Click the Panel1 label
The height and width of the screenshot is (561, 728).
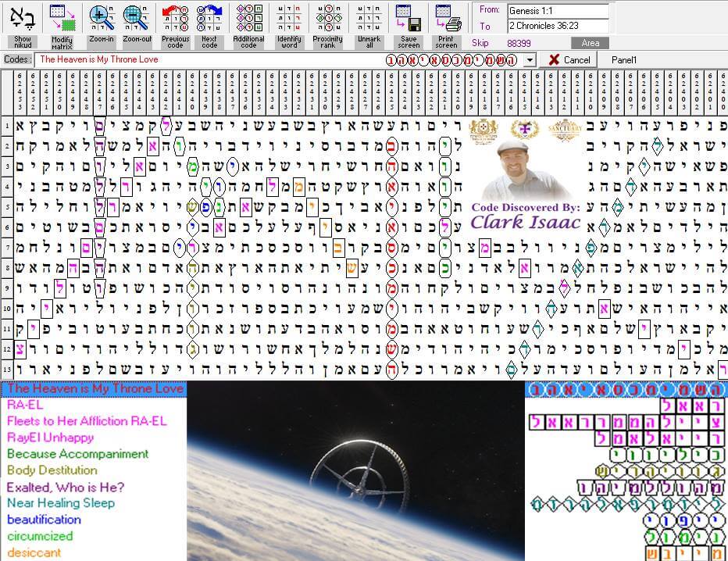[x=624, y=60]
